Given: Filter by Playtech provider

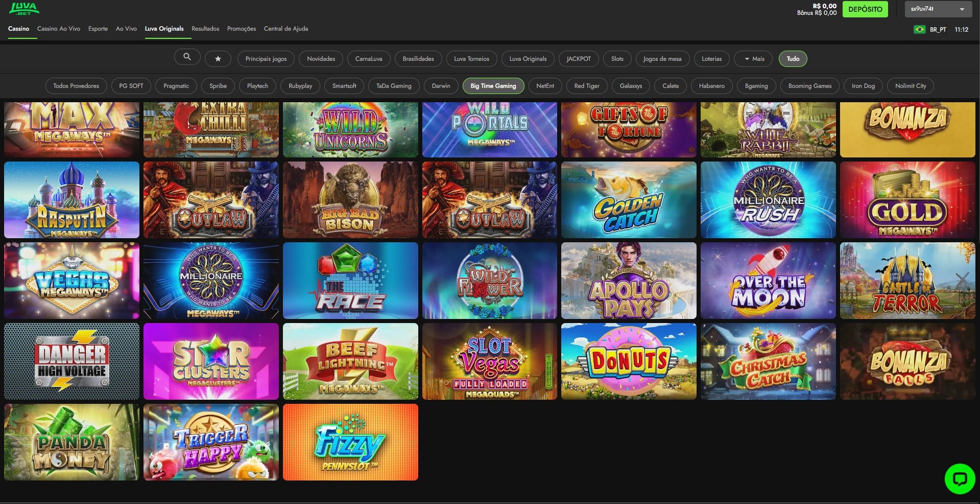Looking at the screenshot, I should 257,86.
